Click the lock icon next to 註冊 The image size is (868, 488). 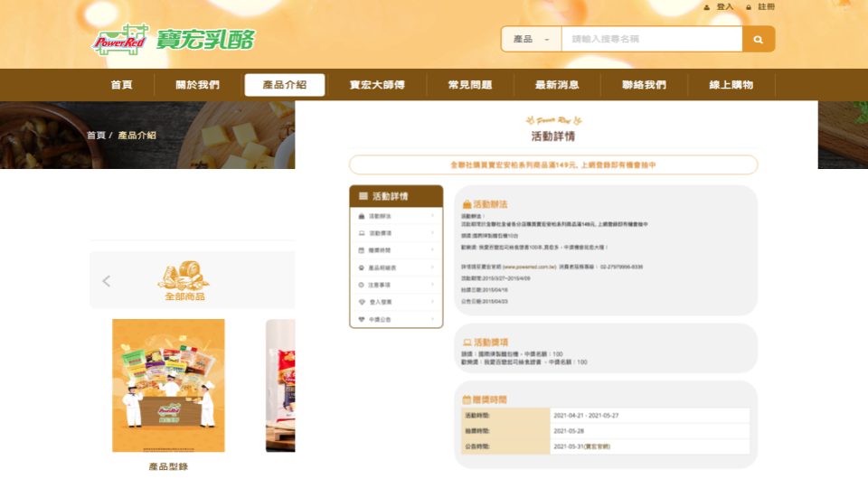click(x=749, y=7)
